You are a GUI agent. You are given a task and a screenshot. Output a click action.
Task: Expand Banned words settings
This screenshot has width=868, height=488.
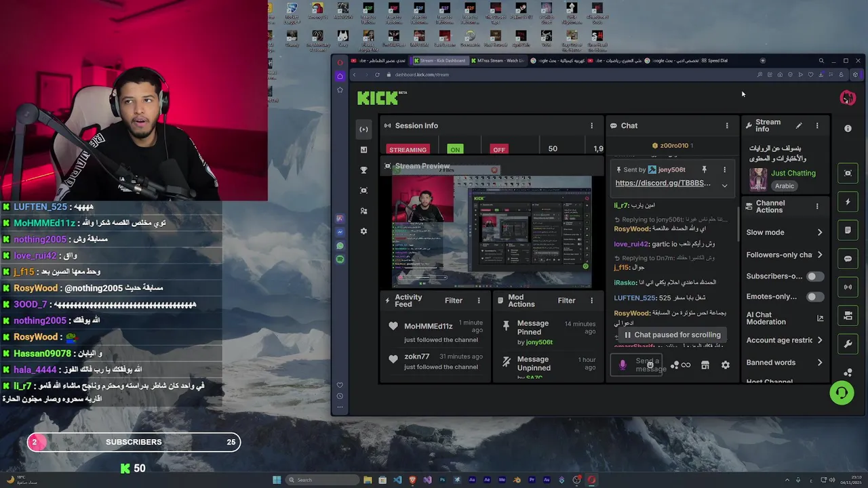click(785, 363)
